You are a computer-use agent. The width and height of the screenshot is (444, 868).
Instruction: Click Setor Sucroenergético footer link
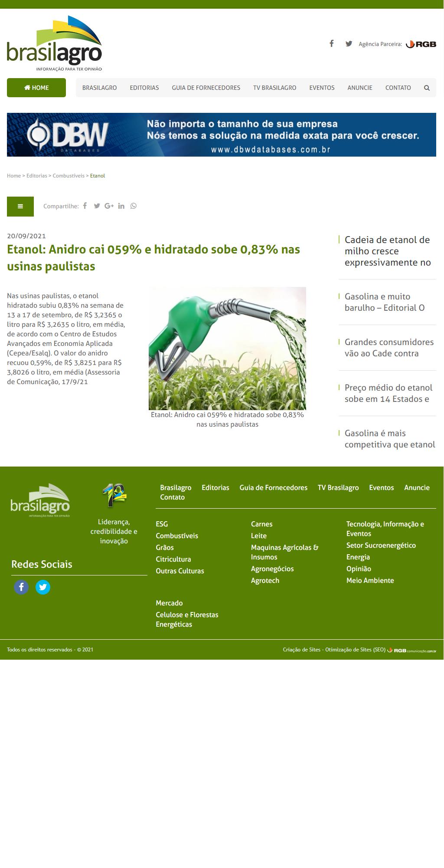381,545
